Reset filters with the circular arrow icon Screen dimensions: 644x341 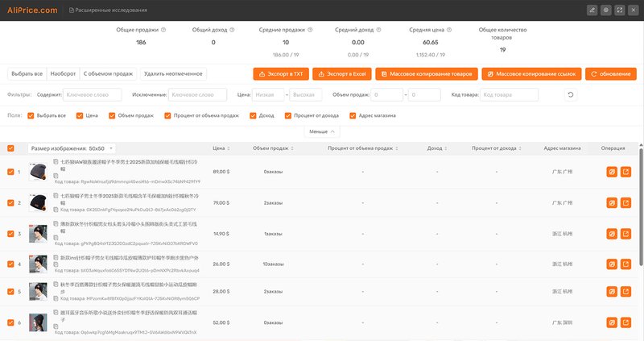[x=571, y=94]
